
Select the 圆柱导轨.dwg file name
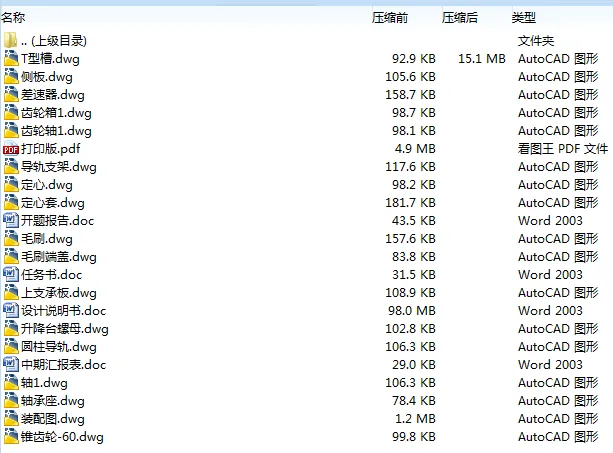pyautogui.click(x=59, y=347)
